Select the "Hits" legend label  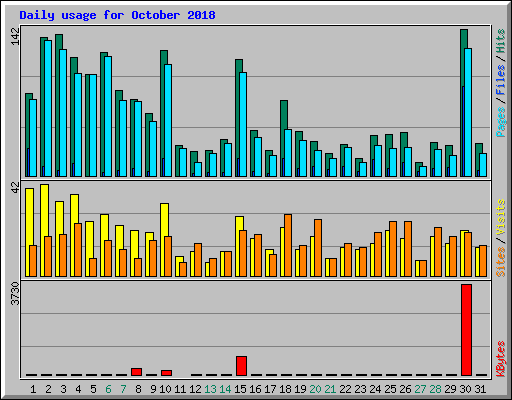tap(501, 41)
